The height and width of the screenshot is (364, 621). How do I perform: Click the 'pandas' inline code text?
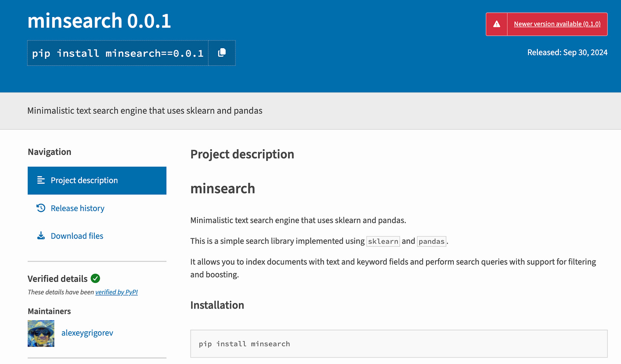(432, 241)
